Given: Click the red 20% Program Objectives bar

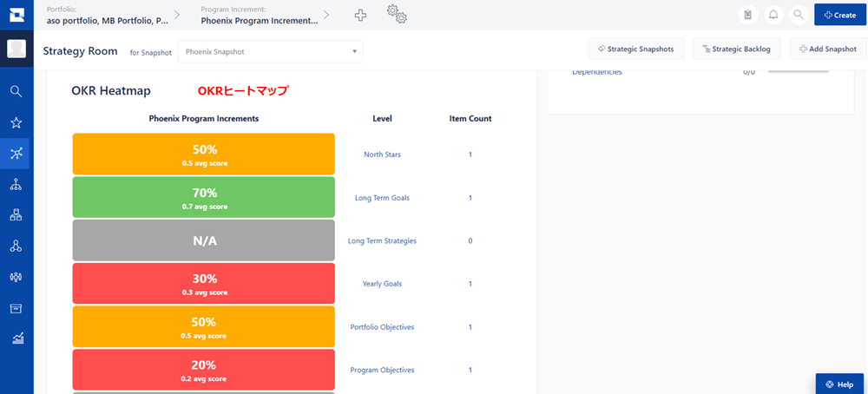Looking at the screenshot, I should click(204, 370).
